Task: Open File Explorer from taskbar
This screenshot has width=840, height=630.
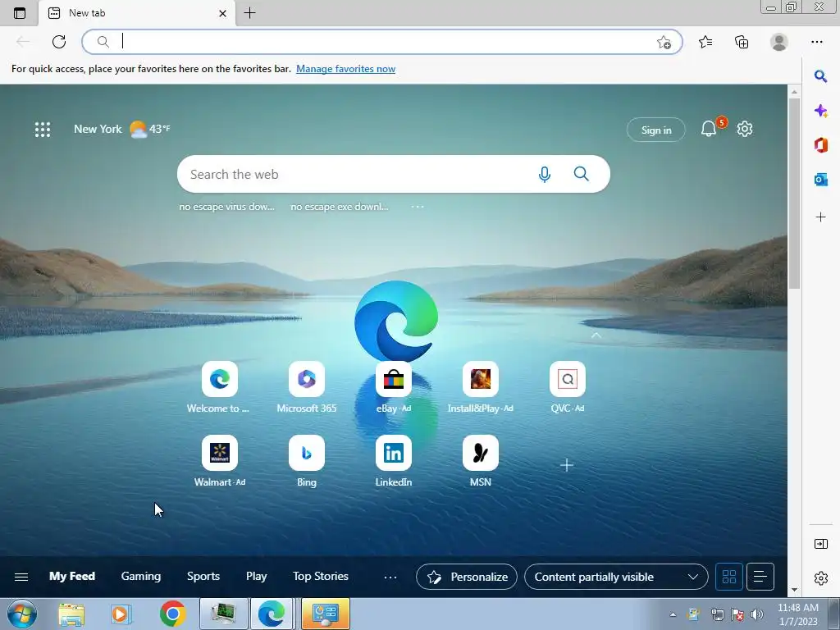Action: [71, 614]
